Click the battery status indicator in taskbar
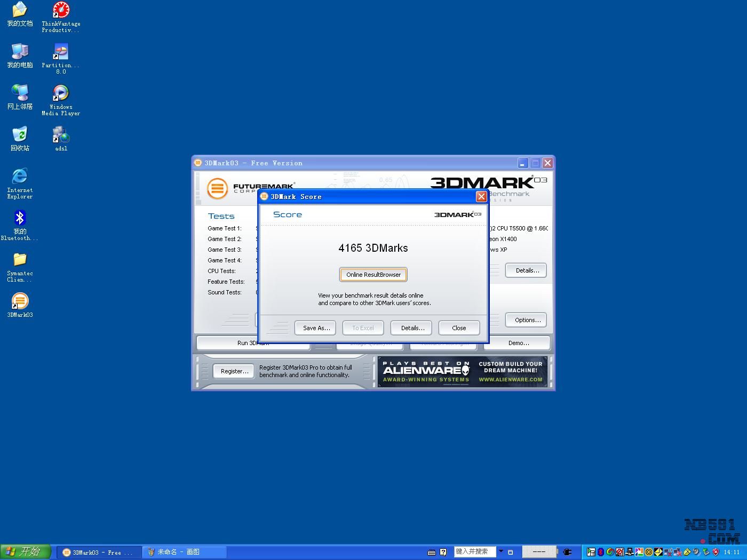This screenshot has height=560, width=747. (539, 552)
